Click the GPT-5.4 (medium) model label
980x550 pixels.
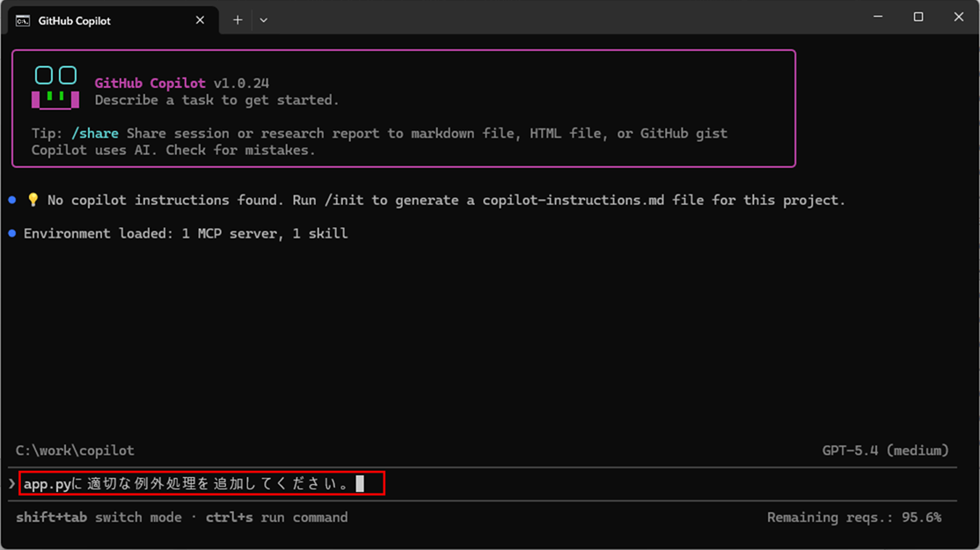tap(885, 451)
